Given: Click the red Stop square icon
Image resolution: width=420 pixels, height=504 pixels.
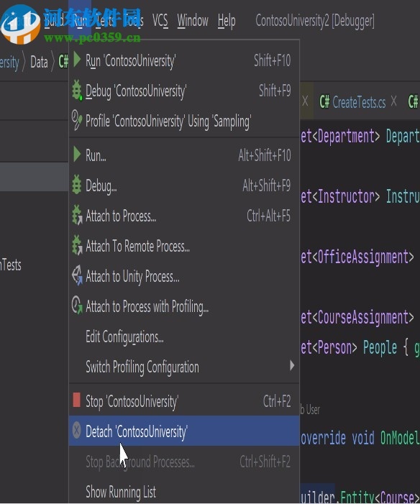Looking at the screenshot, I should click(76, 400).
